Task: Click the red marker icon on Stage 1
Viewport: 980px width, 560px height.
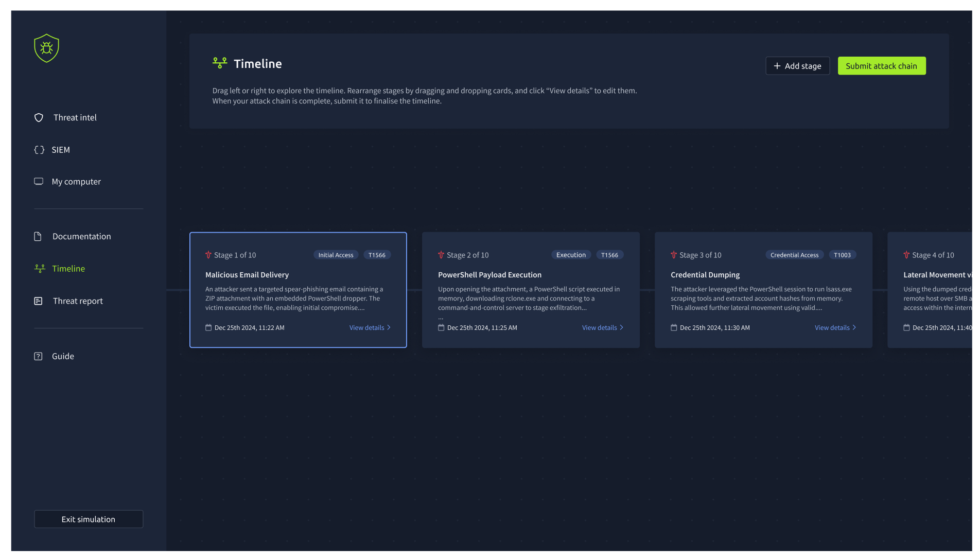Action: point(208,255)
